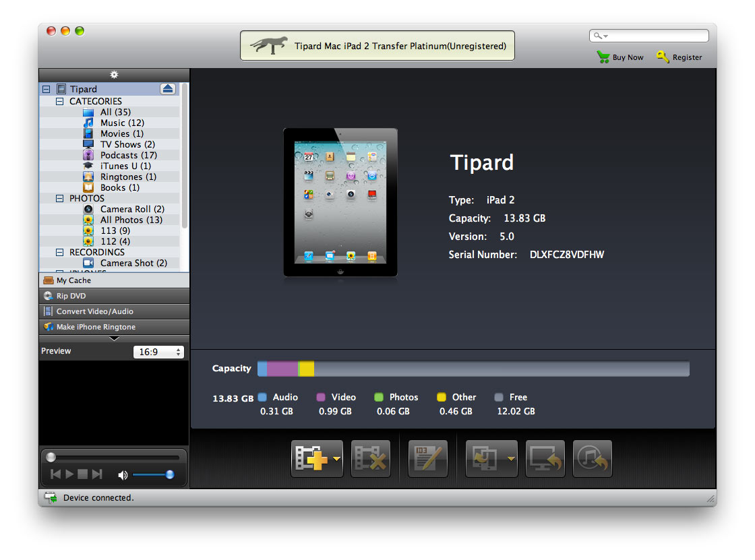Click the iPad device thumbnail image

340,202
